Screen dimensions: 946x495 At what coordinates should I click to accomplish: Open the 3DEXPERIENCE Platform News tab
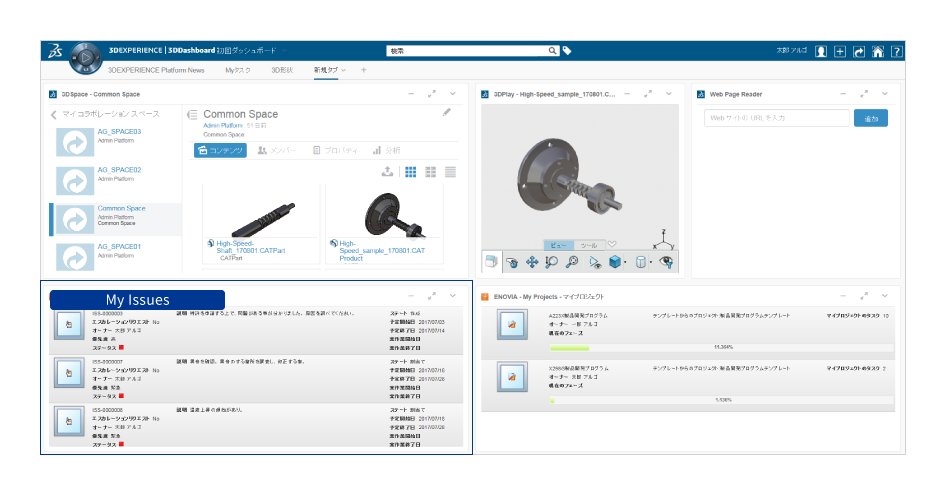(x=156, y=70)
